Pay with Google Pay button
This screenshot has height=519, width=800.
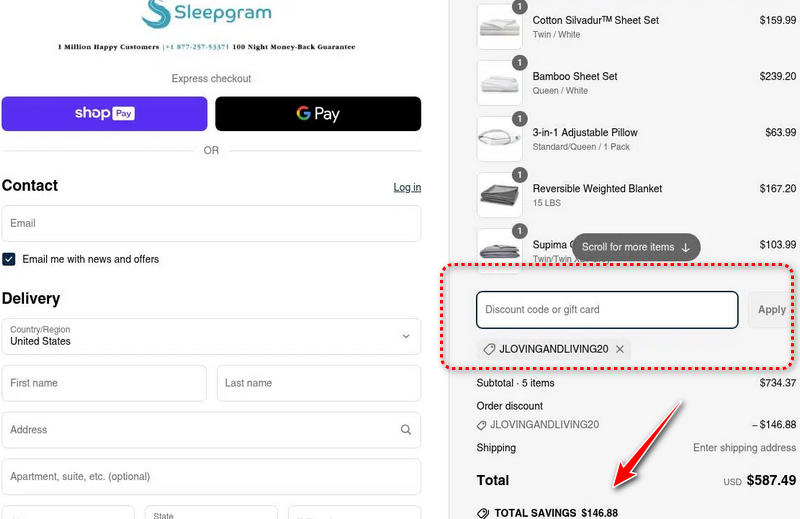(318, 114)
